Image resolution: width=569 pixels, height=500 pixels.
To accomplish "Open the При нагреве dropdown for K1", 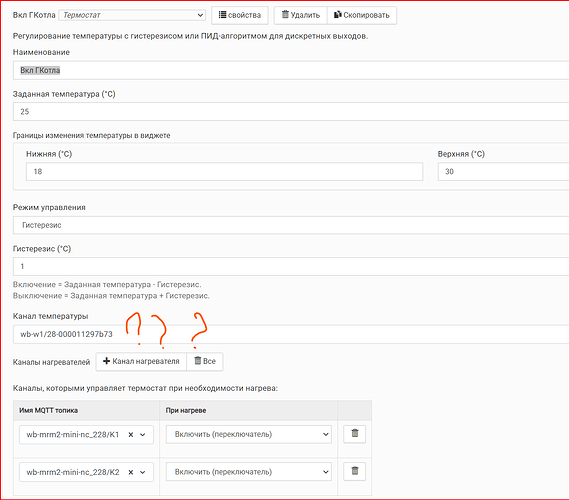I will point(249,434).
